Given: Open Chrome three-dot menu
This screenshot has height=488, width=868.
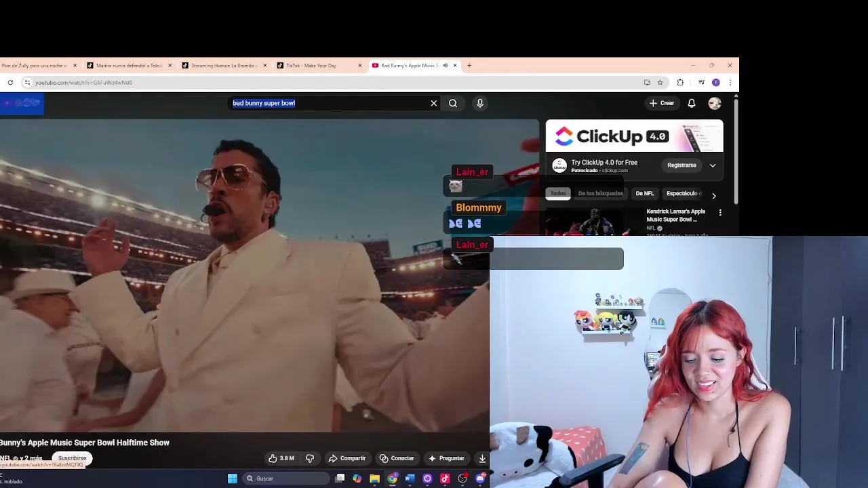Looking at the screenshot, I should (730, 83).
